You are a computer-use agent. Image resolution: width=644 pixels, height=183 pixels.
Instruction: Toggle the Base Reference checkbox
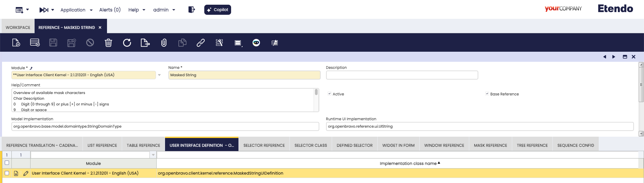pos(487,94)
